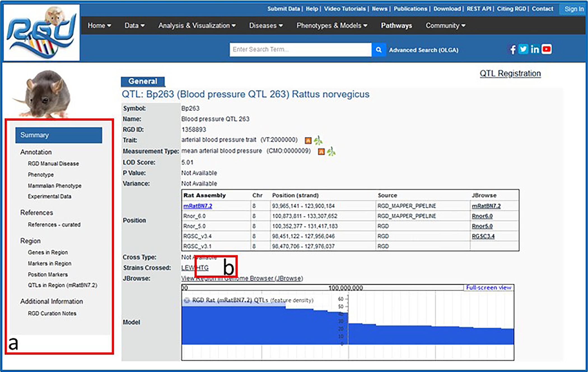The height and width of the screenshot is (372, 588).
Task: Open mRatBN7.2 JBrowse link
Action: coord(486,206)
